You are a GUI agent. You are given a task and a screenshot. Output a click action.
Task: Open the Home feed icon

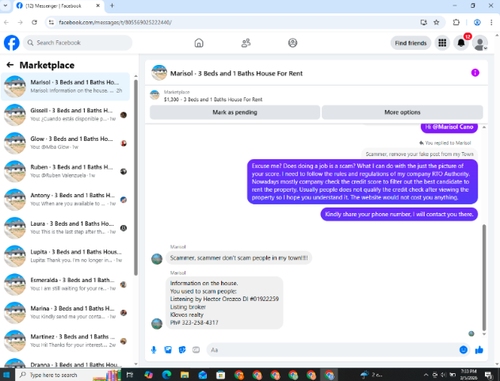pos(199,43)
